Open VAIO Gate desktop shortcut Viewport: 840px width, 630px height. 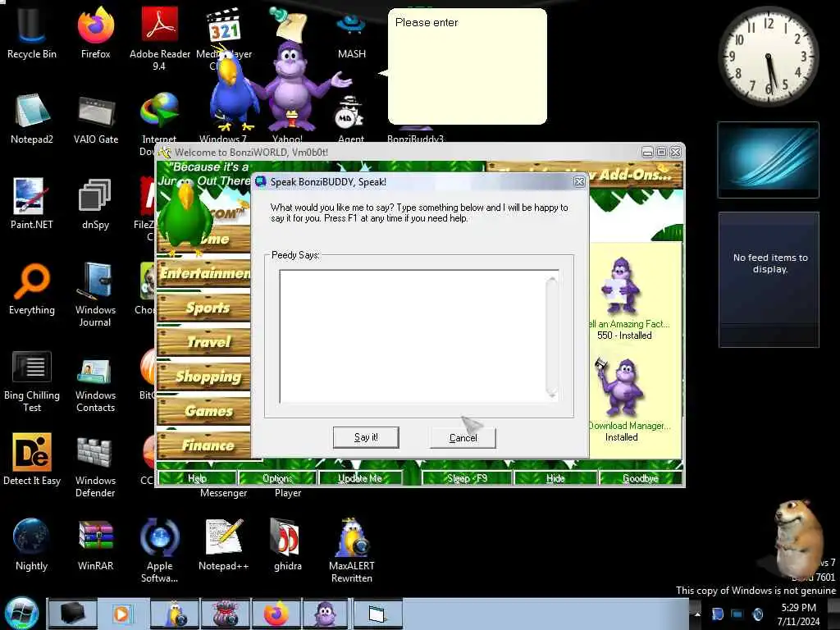pos(95,119)
